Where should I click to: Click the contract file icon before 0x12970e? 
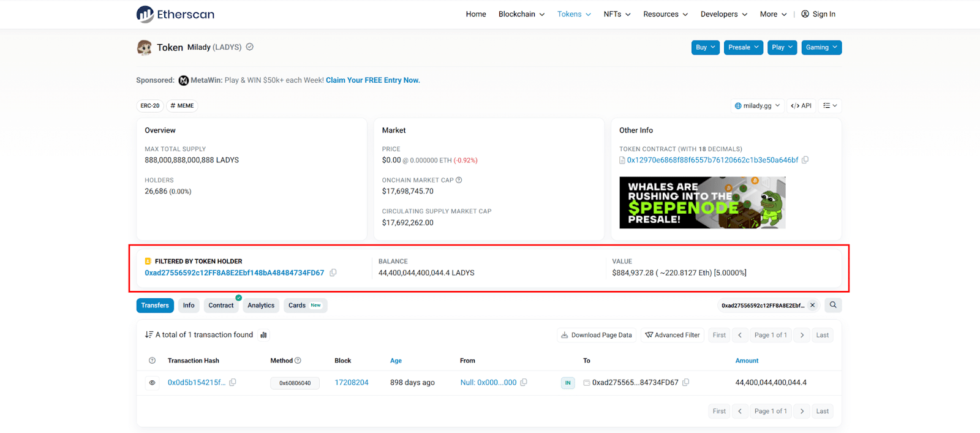(622, 160)
